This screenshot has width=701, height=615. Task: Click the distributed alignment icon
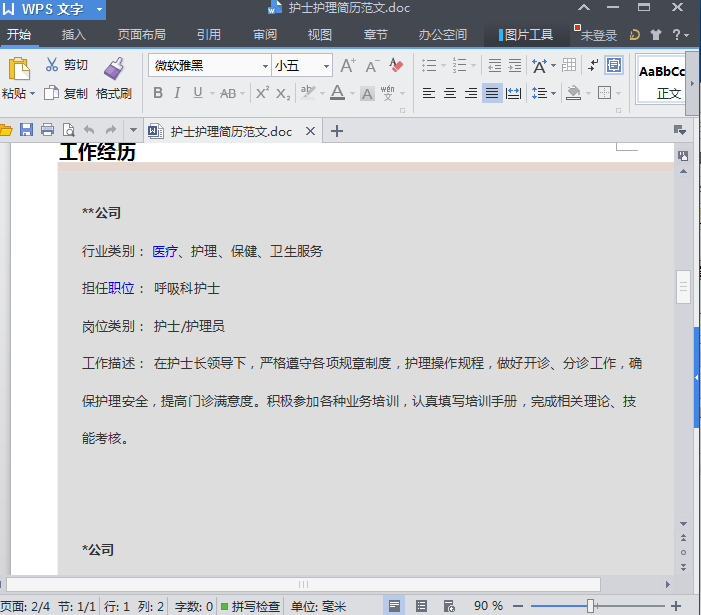tap(513, 93)
